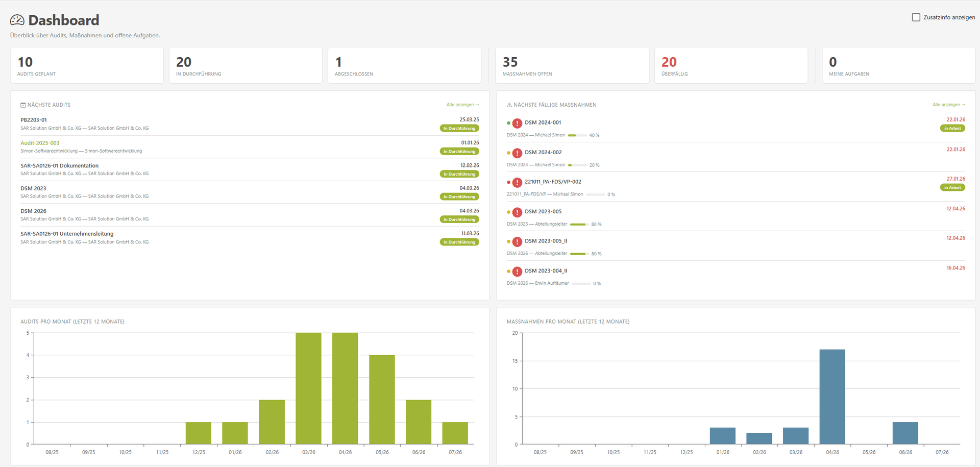Open measure DSM 2024-002
Viewport: 980px width, 467px height.
click(x=543, y=152)
